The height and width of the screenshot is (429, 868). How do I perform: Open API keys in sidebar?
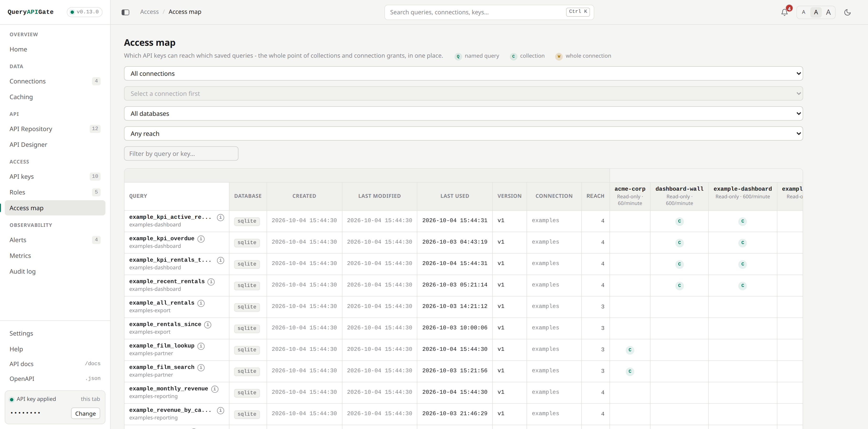coord(55,176)
